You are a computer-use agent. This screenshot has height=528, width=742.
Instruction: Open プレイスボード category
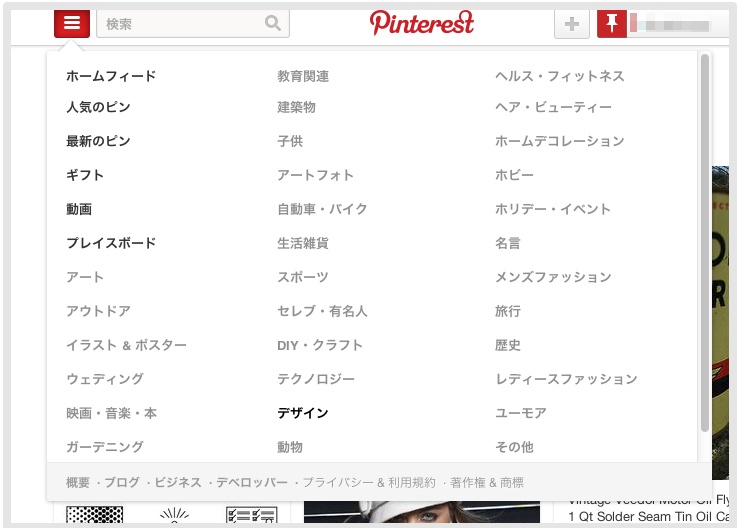click(111, 243)
